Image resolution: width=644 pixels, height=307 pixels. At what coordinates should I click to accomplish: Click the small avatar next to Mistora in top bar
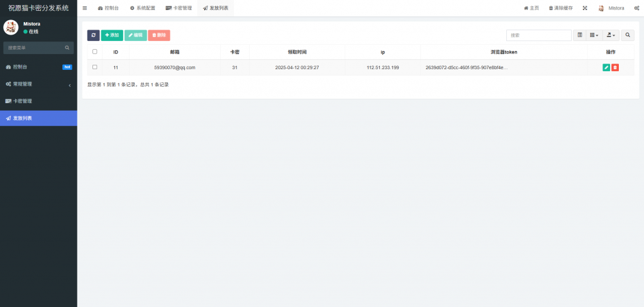point(601,8)
